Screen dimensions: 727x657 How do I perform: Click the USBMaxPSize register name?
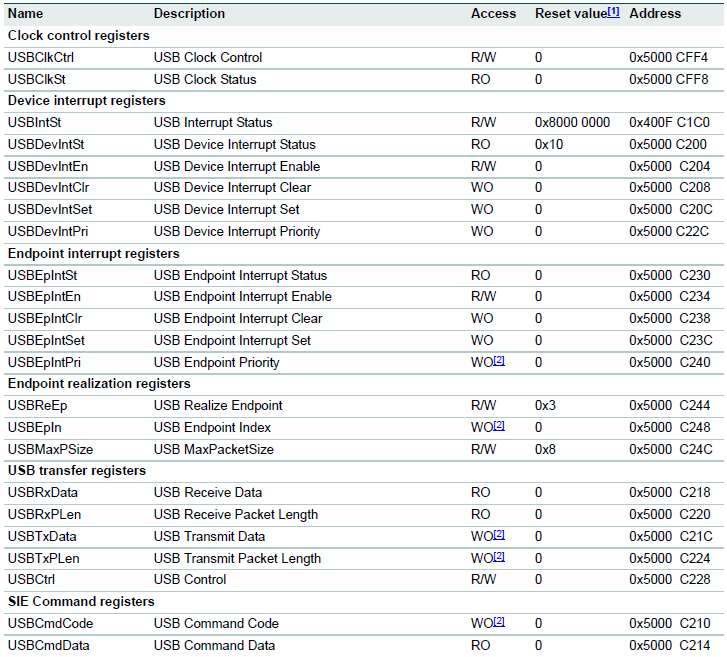[x=50, y=450]
